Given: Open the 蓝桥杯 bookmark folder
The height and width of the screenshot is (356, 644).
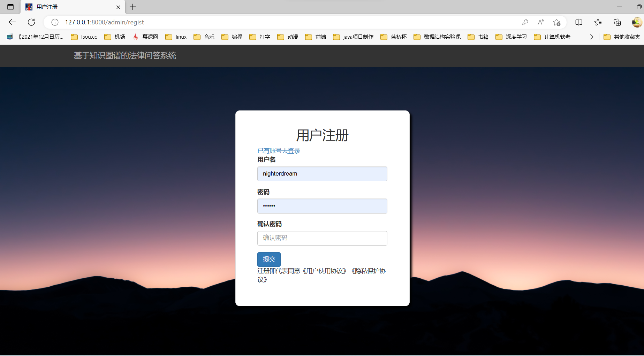Looking at the screenshot, I should point(394,37).
